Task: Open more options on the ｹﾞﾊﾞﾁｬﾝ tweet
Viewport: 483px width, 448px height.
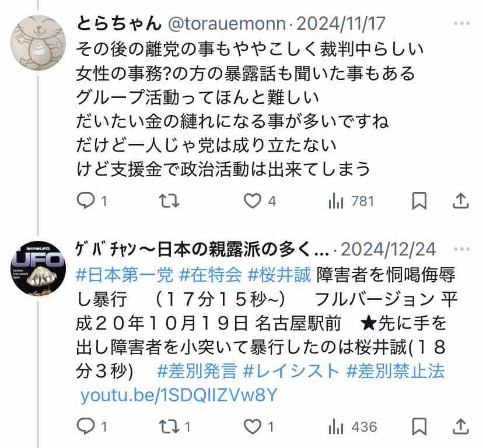Action: 462,249
